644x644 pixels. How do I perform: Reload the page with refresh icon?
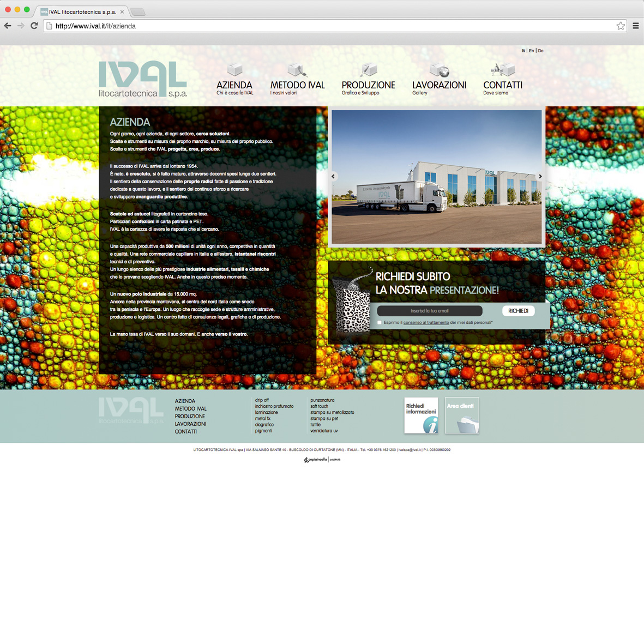(x=34, y=26)
